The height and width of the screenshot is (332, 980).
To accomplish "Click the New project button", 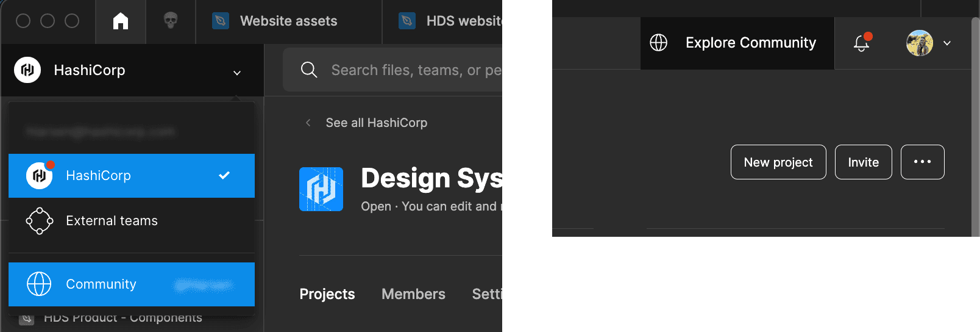I will [x=778, y=162].
